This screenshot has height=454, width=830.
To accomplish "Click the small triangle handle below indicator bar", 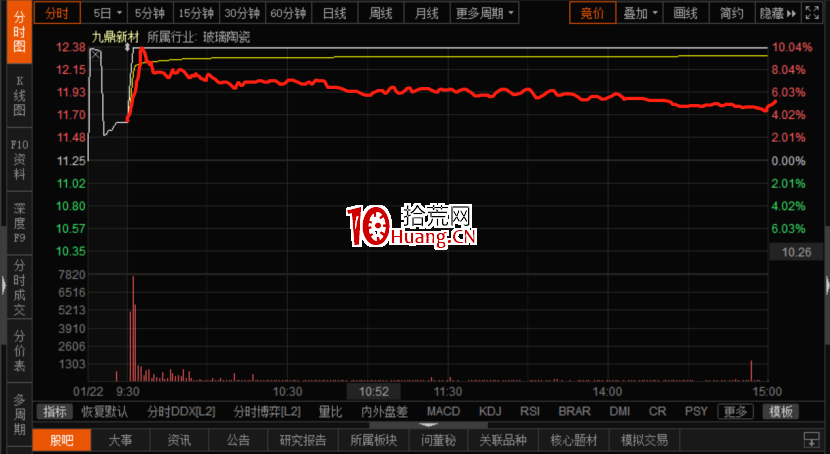I will [429, 424].
